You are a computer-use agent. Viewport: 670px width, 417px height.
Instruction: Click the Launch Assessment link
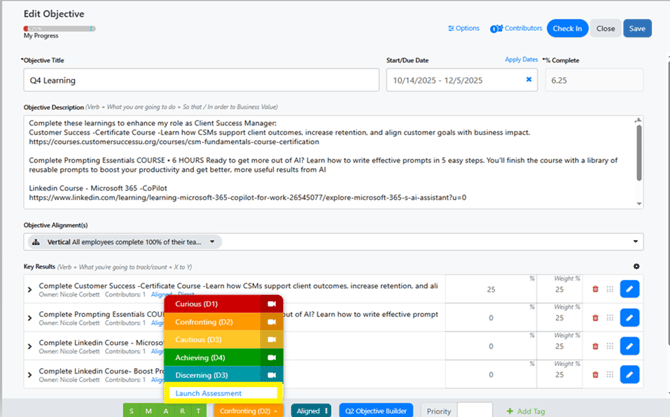point(208,393)
